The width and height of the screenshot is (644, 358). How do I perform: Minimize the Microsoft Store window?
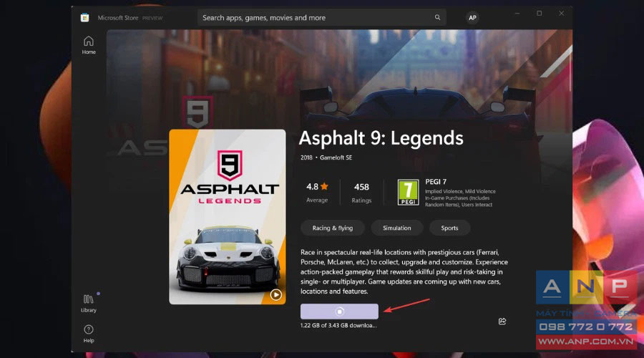click(x=517, y=14)
